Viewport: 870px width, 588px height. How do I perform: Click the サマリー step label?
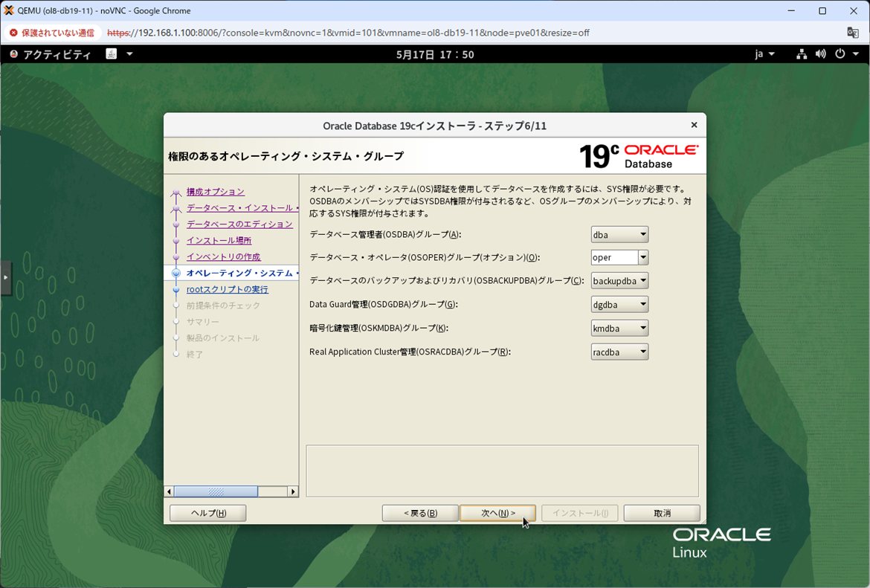(x=202, y=322)
